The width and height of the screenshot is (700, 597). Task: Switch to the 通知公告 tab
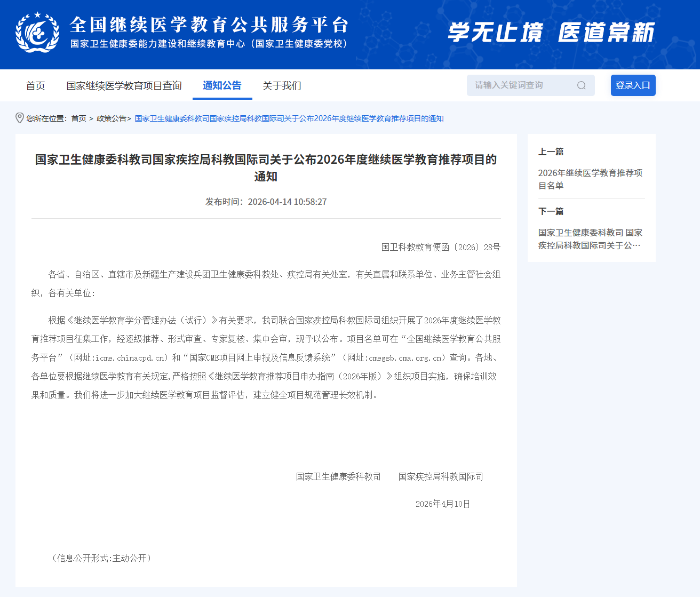click(222, 85)
